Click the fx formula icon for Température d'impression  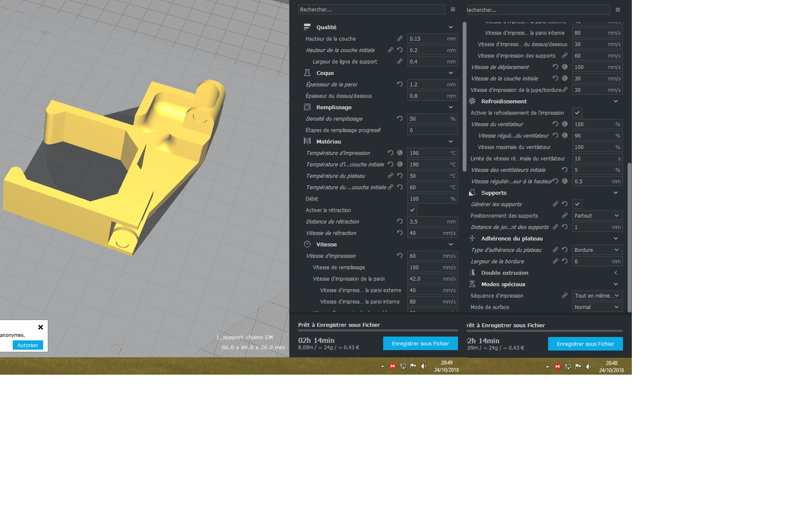pos(400,153)
